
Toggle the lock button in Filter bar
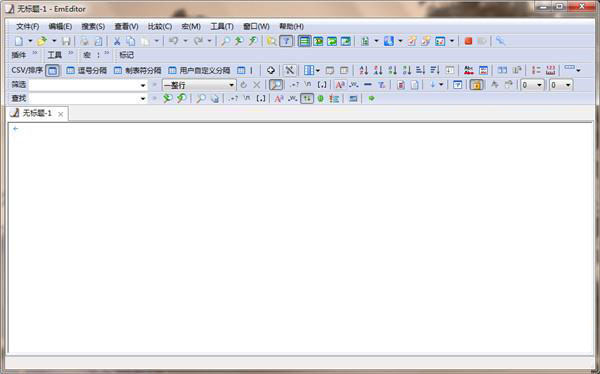point(476,85)
